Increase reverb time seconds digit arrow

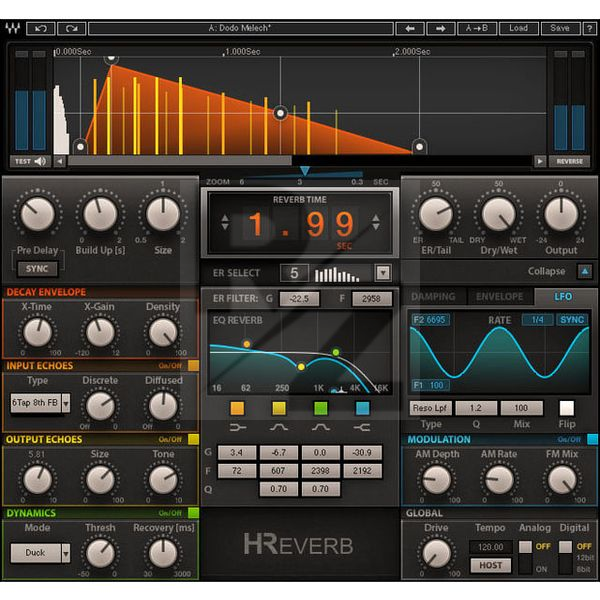tap(225, 217)
